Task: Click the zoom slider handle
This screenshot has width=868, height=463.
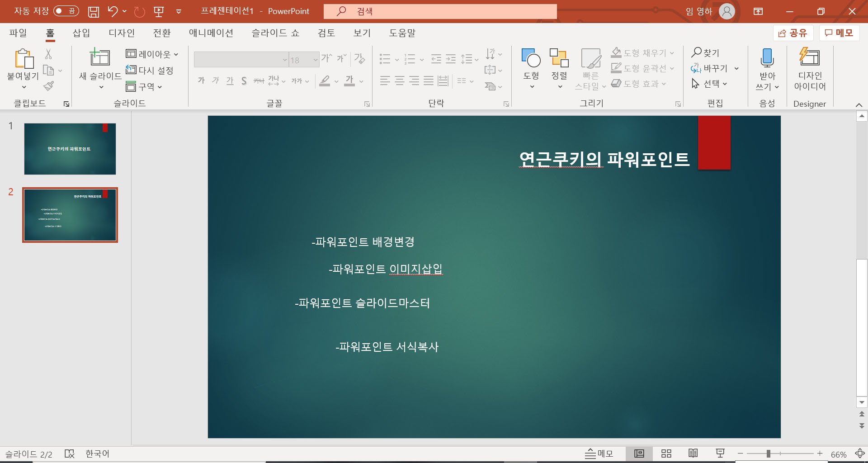Action: pos(768,454)
